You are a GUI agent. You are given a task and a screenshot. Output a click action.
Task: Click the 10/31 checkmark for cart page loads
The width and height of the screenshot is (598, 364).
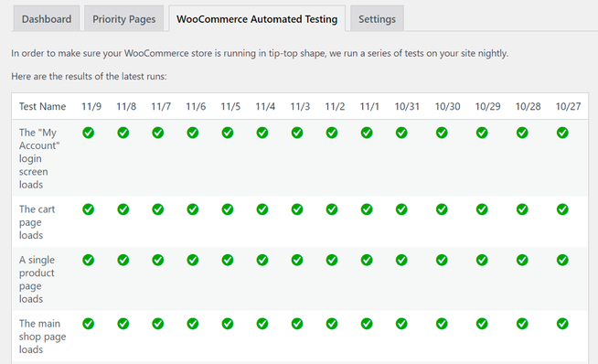[x=401, y=209]
